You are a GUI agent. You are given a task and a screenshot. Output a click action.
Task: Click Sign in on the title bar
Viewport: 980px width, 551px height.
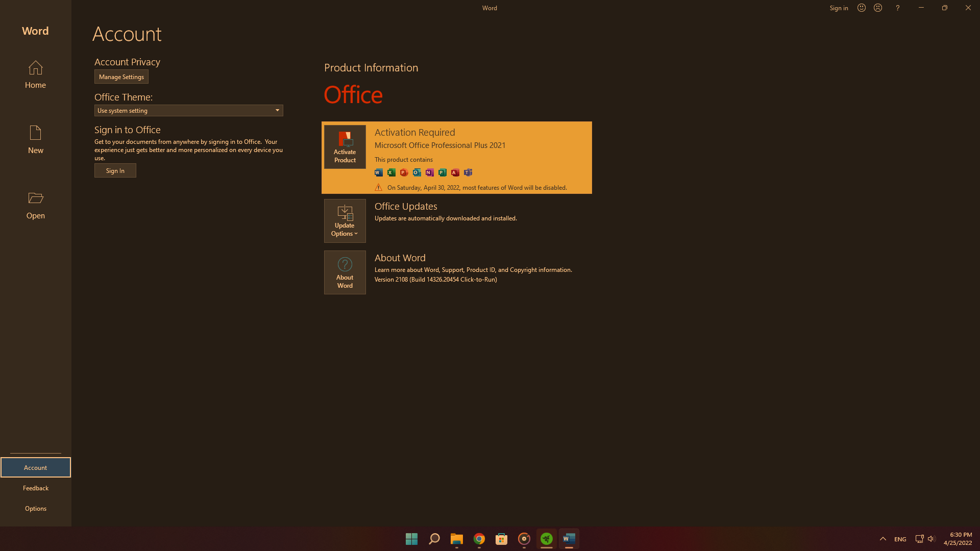(x=839, y=8)
